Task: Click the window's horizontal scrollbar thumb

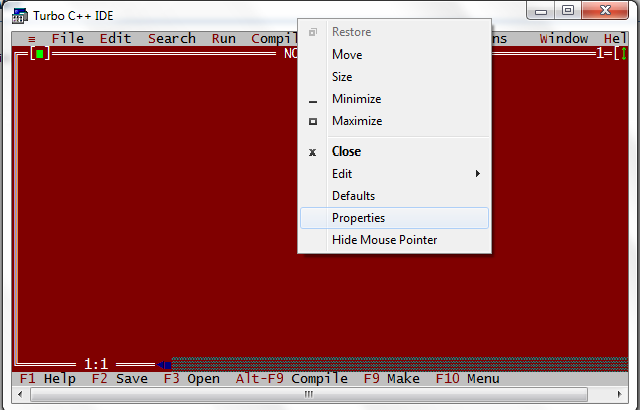Action: pos(309,394)
